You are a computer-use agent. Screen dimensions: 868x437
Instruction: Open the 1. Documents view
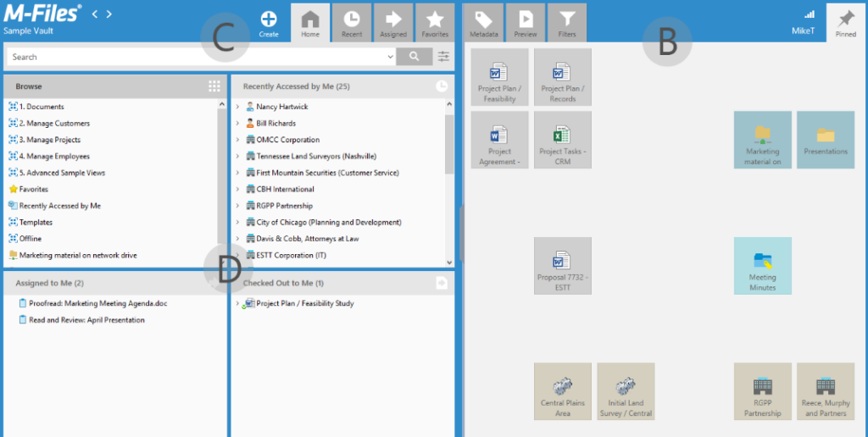[36, 107]
